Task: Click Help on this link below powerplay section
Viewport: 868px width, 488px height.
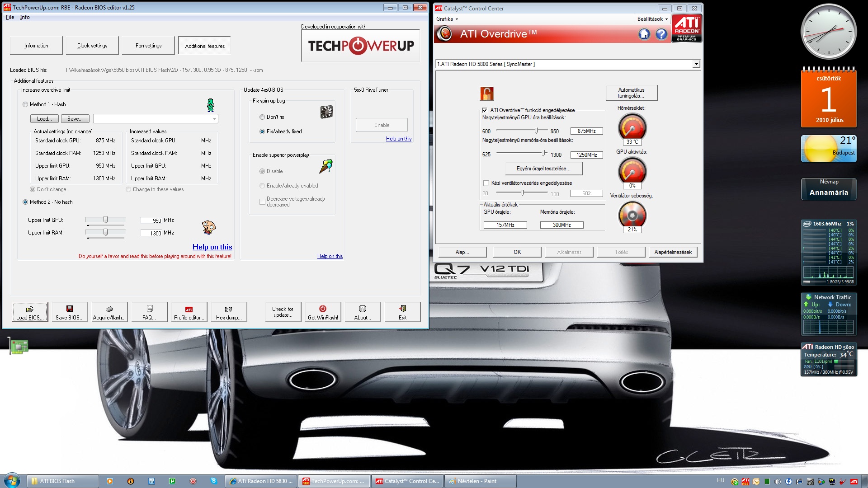Action: click(330, 256)
